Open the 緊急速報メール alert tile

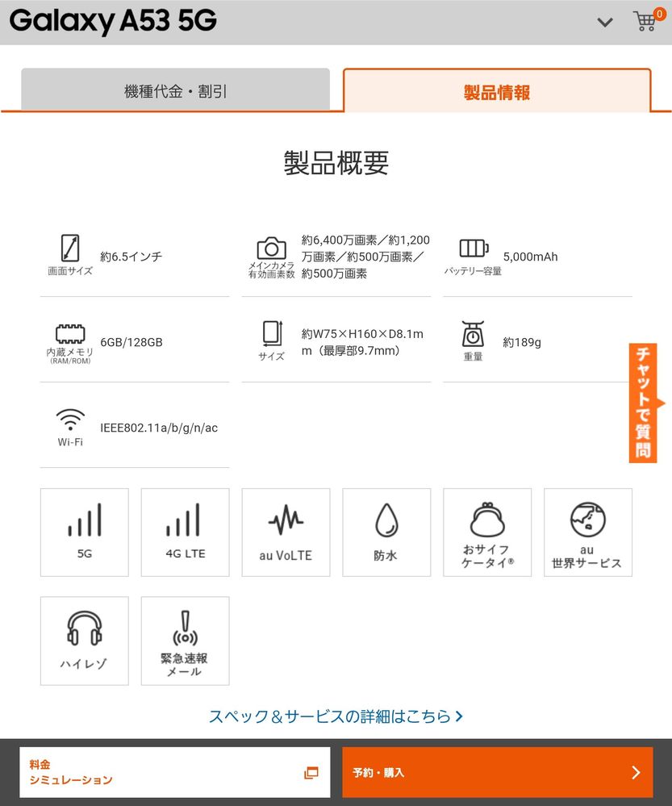pyautogui.click(x=185, y=641)
